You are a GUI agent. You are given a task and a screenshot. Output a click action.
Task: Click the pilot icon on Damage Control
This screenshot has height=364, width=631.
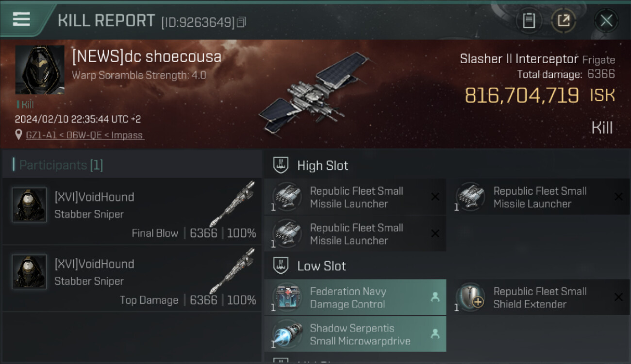(x=435, y=298)
